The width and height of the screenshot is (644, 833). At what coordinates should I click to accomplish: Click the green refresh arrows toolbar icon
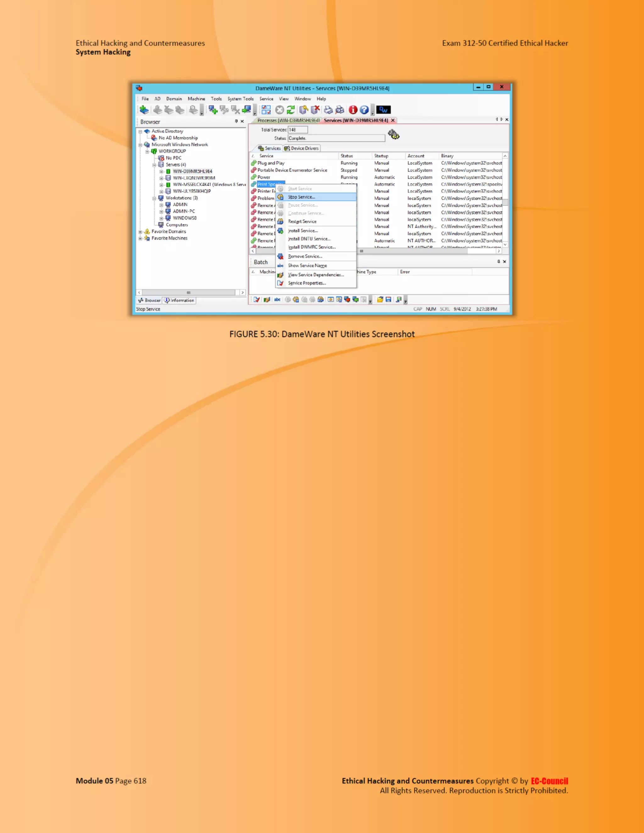(x=291, y=110)
